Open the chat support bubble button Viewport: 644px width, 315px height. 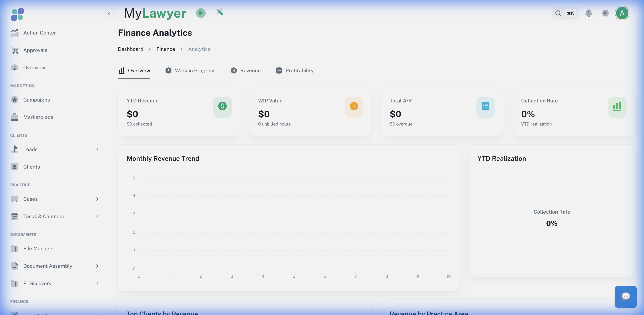[625, 296]
